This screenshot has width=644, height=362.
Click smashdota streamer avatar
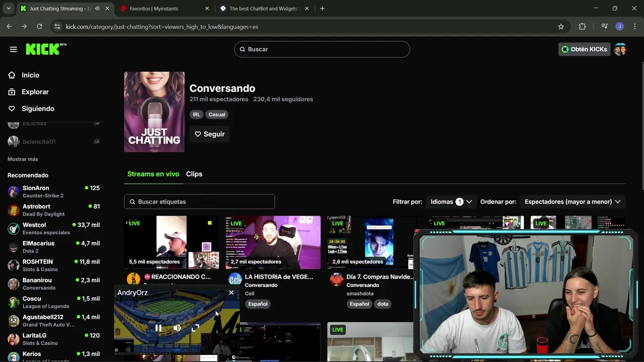[337, 280]
